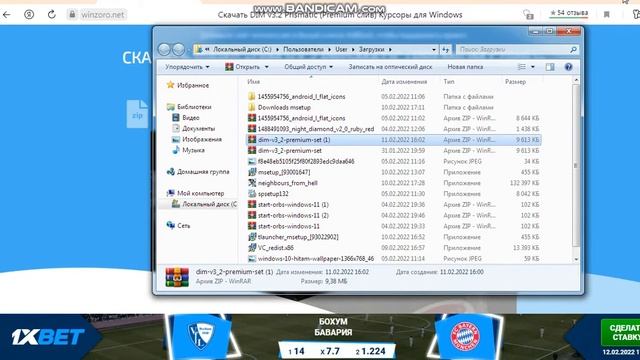
Task: Sort by Размер column header
Action: 516,82
